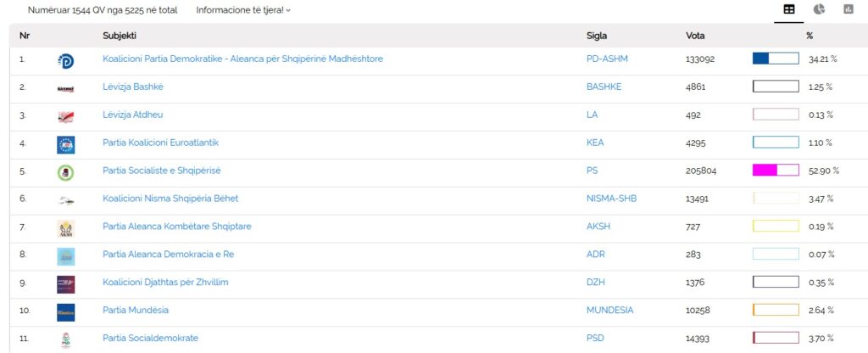Click the Sigla column header
Image resolution: width=868 pixels, height=353 pixels.
[x=597, y=36]
